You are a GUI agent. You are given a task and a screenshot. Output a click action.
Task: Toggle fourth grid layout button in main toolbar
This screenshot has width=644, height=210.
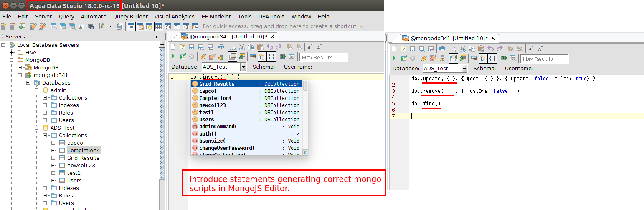(x=158, y=26)
